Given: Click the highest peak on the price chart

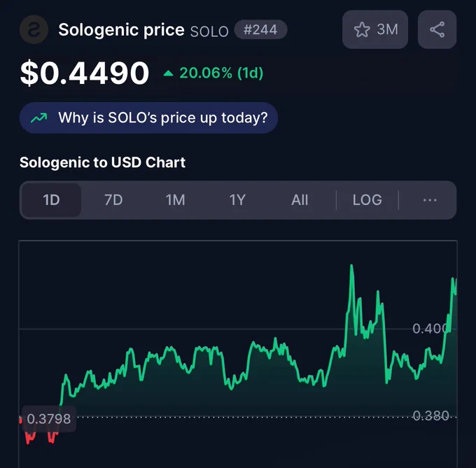Looking at the screenshot, I should pyautogui.click(x=351, y=267).
